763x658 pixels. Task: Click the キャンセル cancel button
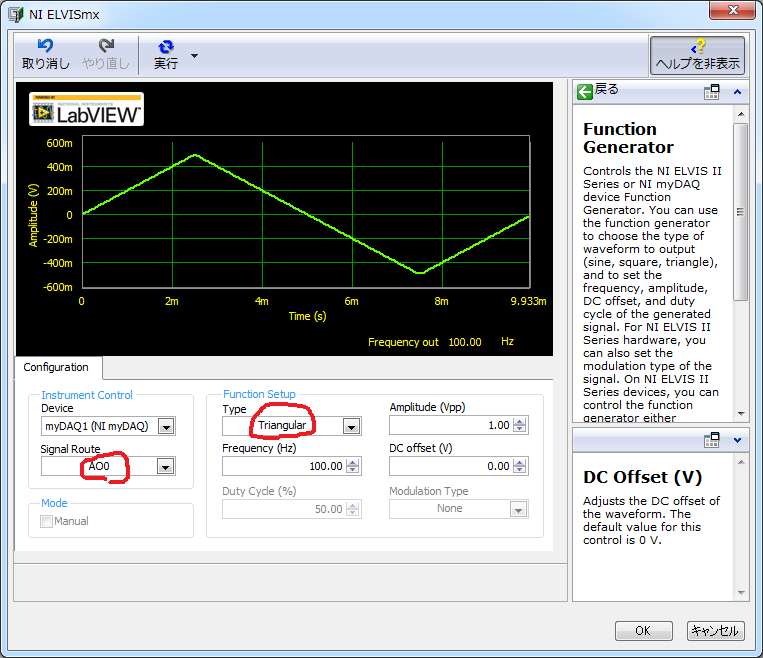(715, 631)
